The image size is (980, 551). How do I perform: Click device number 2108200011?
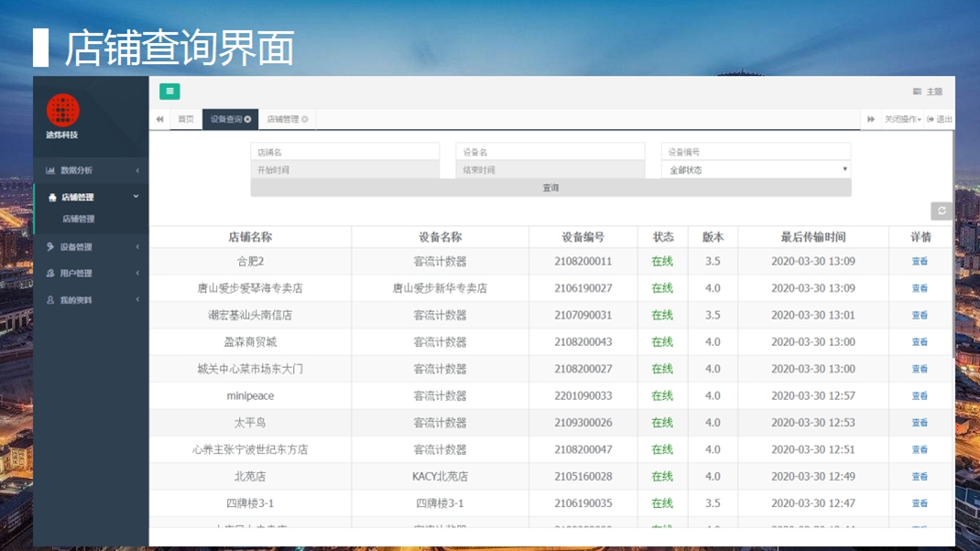[x=583, y=262]
